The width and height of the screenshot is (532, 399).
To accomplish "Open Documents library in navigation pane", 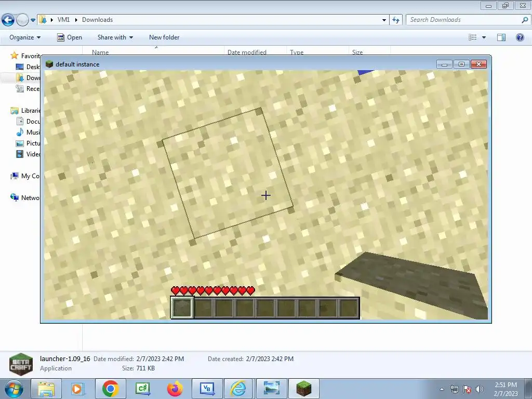I will point(28,122).
